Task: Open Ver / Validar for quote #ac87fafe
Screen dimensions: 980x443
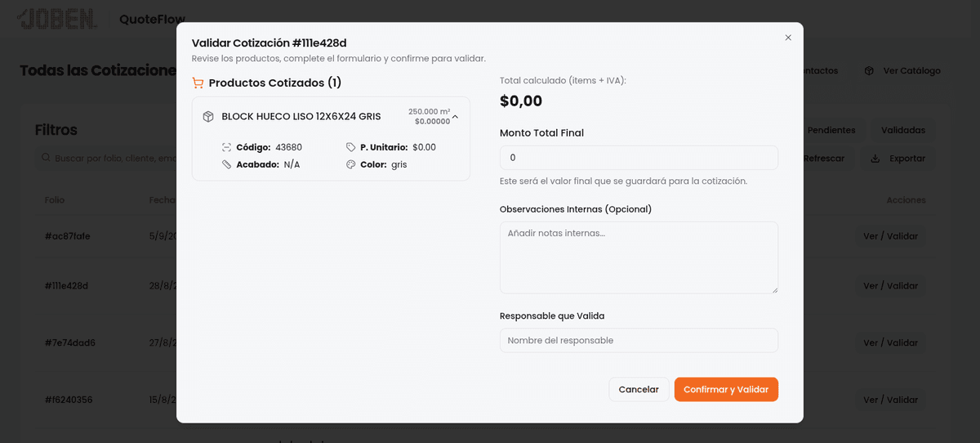Action: coord(890,236)
